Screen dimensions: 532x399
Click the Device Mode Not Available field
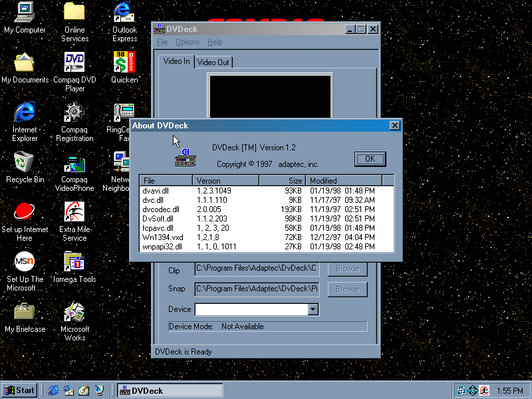click(268, 327)
